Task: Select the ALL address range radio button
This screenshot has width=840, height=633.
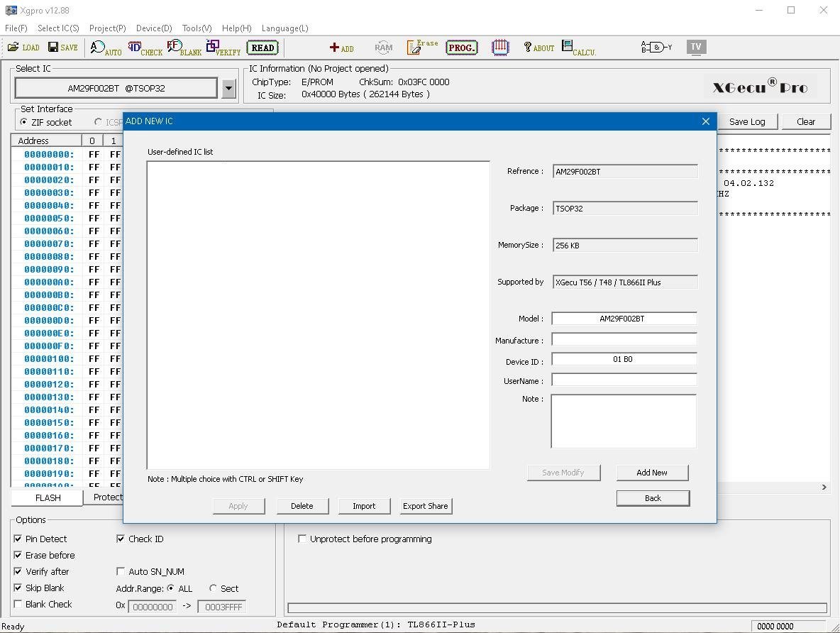Action: click(170, 588)
